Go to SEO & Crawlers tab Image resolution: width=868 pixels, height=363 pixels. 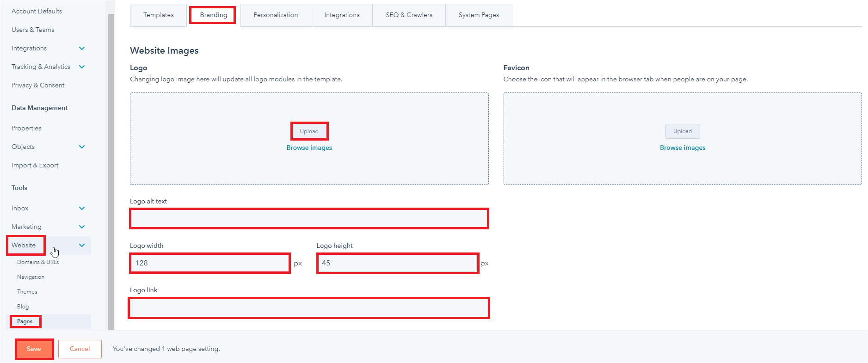click(409, 15)
